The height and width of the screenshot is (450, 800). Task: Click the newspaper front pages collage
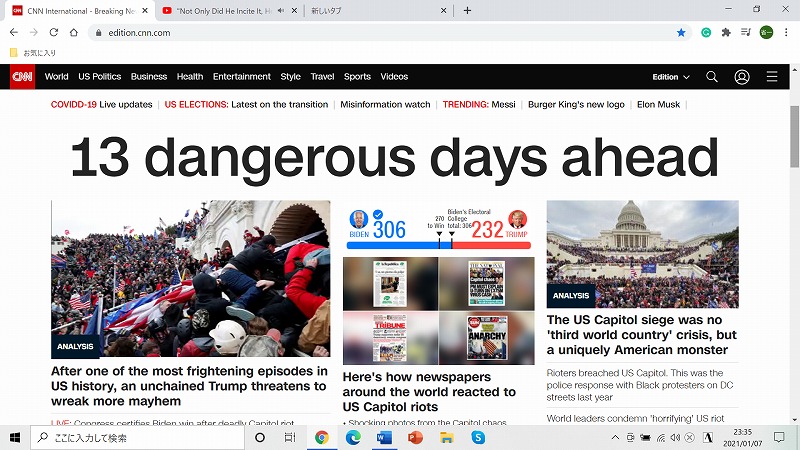click(439, 311)
